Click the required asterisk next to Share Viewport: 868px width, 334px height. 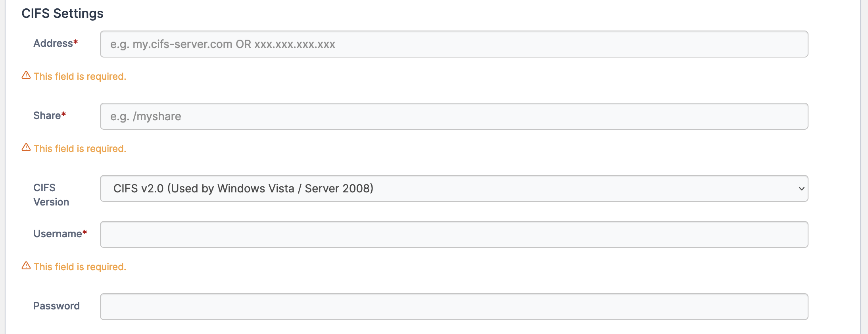[63, 114]
